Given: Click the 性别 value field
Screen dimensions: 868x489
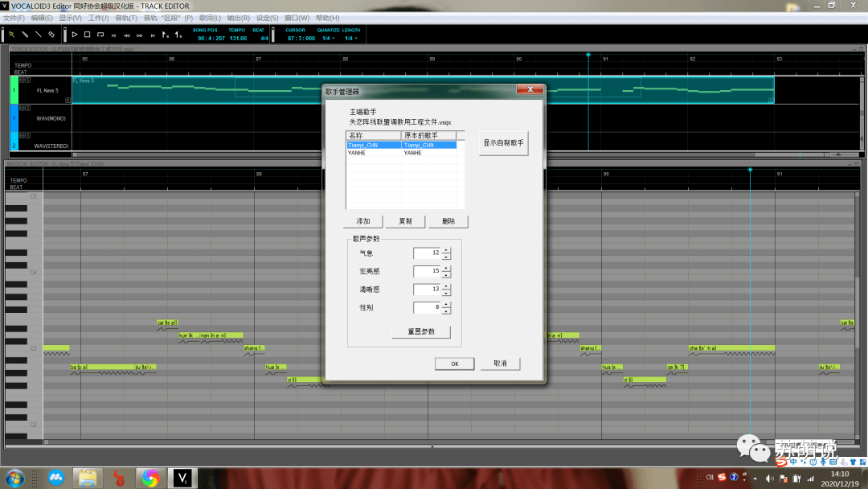Looking at the screenshot, I should [x=427, y=307].
